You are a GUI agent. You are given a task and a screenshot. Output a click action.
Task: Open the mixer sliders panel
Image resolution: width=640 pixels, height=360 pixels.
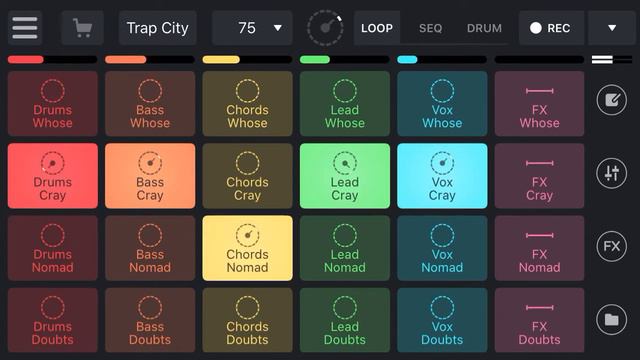pyautogui.click(x=611, y=173)
